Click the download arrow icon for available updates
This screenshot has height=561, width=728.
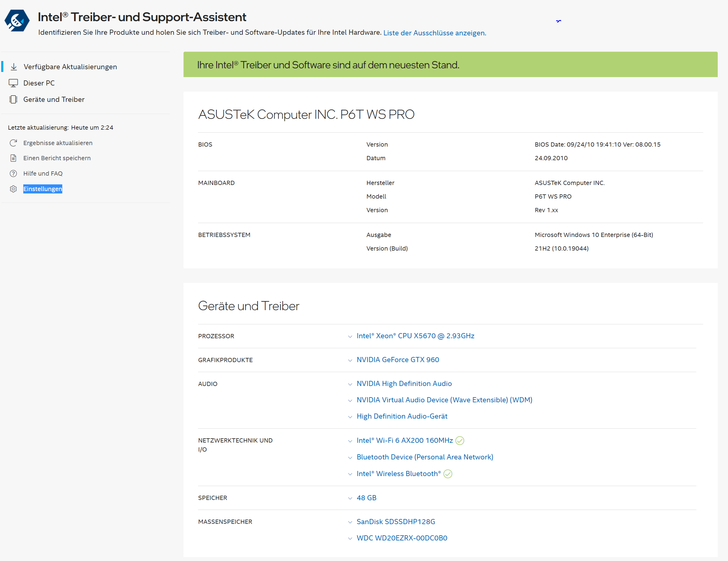point(14,67)
